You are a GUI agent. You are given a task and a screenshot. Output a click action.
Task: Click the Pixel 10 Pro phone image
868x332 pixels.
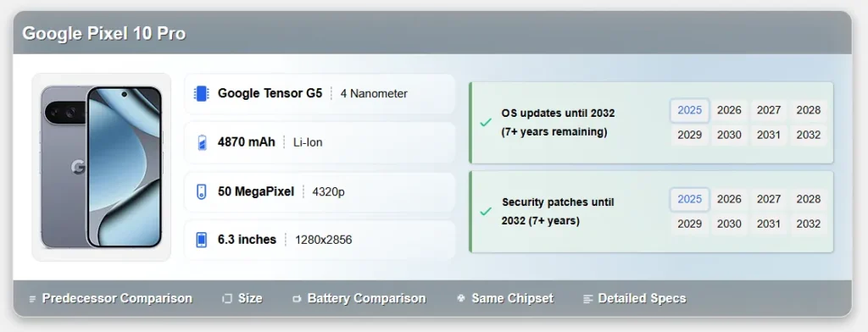coord(102,167)
